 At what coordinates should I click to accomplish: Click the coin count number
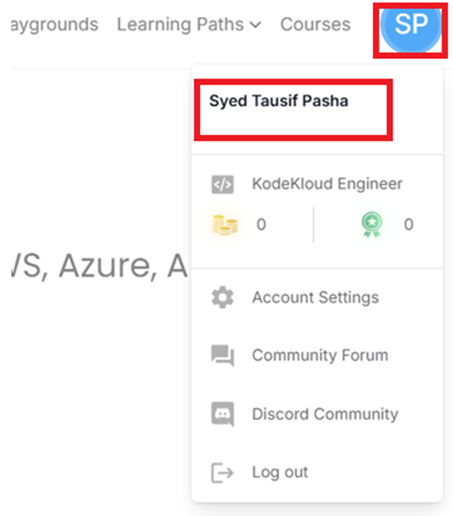[261, 224]
